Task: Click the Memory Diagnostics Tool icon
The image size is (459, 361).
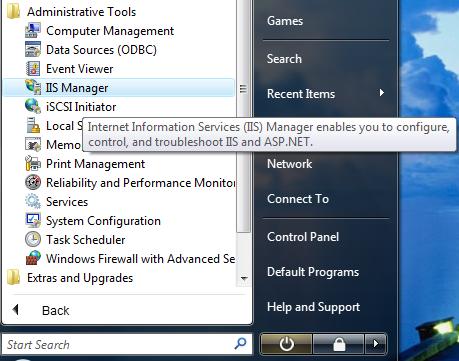Action: click(33, 145)
